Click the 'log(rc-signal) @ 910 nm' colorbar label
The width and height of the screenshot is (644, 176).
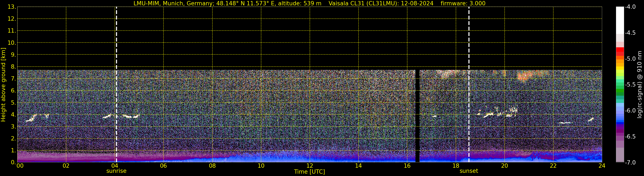640,85
